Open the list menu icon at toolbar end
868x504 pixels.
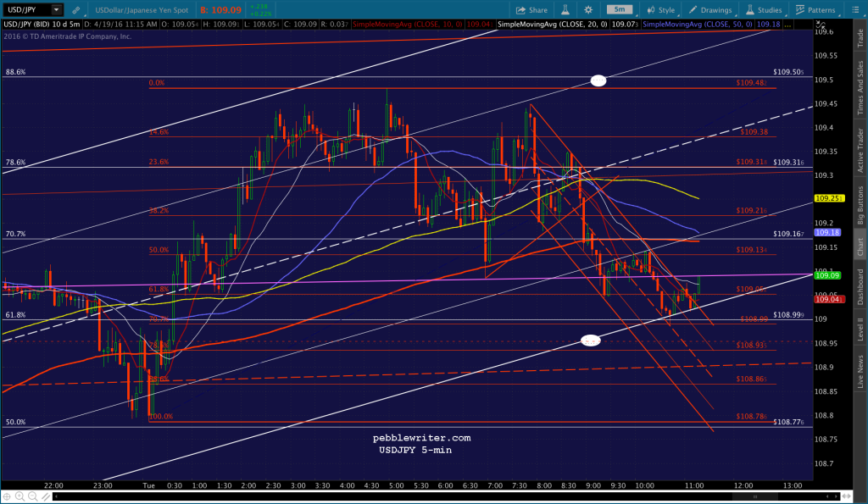(854, 10)
